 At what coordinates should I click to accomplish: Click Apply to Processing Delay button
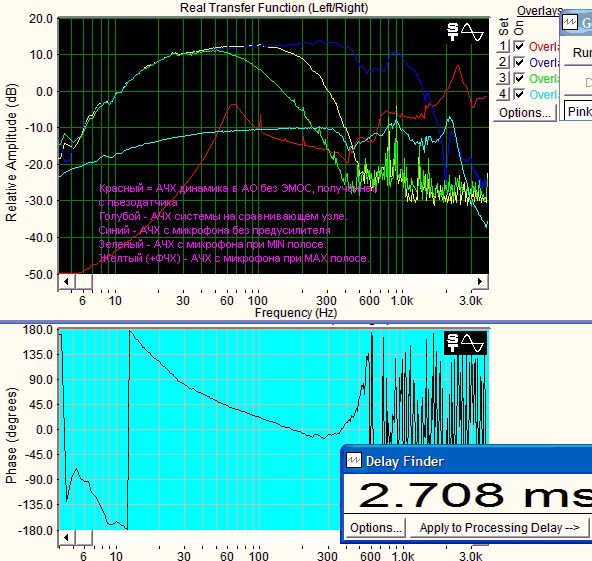point(499,527)
